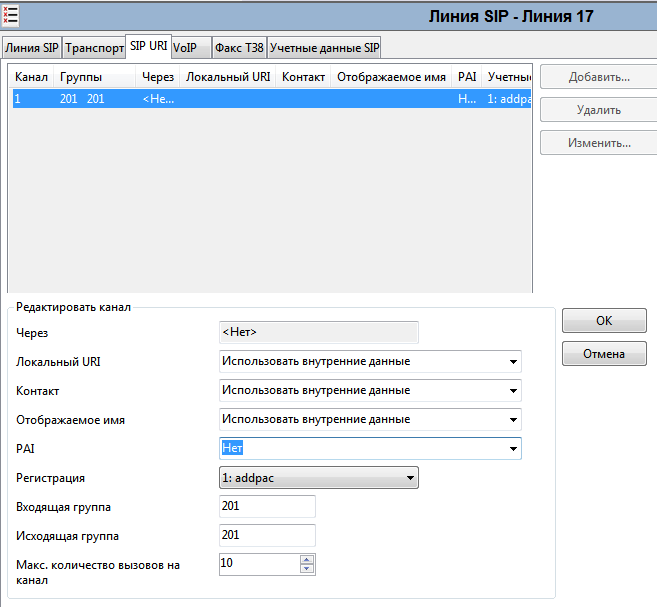657x607 pixels.
Task: Click the Локальный URI column header
Action: (x=228, y=77)
